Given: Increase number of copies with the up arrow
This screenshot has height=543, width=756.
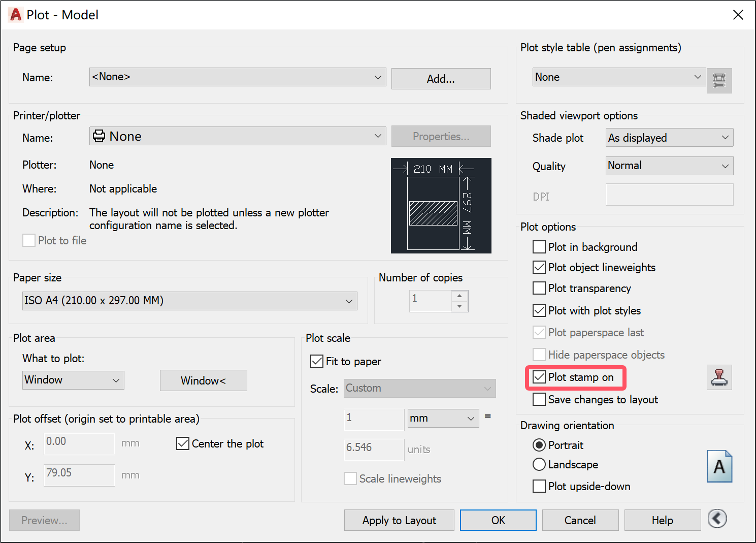Looking at the screenshot, I should pyautogui.click(x=460, y=296).
